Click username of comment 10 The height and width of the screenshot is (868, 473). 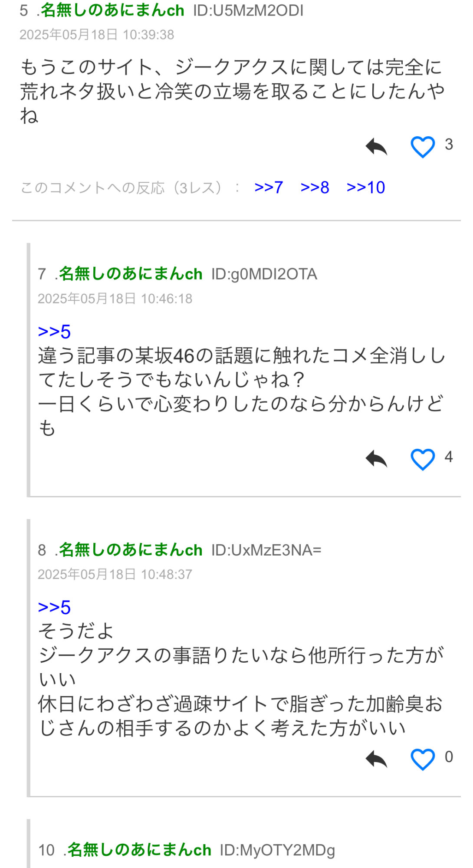pyautogui.click(x=139, y=850)
